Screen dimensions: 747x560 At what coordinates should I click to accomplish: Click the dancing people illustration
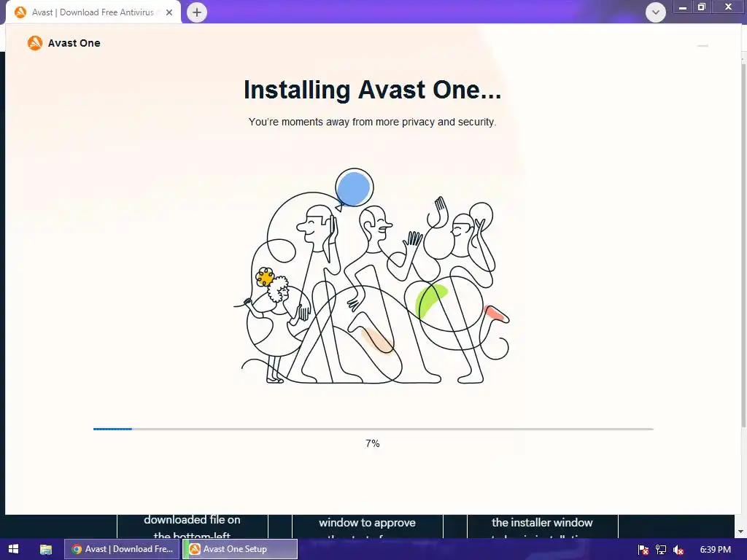(x=371, y=276)
